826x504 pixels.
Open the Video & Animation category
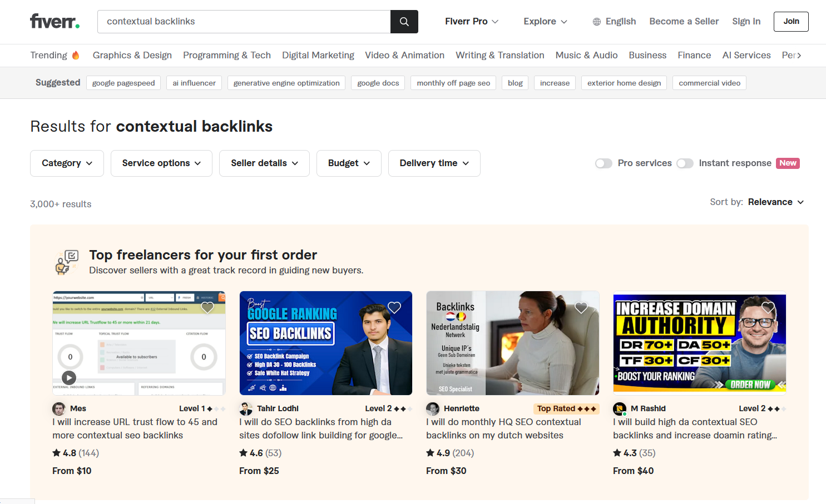404,55
